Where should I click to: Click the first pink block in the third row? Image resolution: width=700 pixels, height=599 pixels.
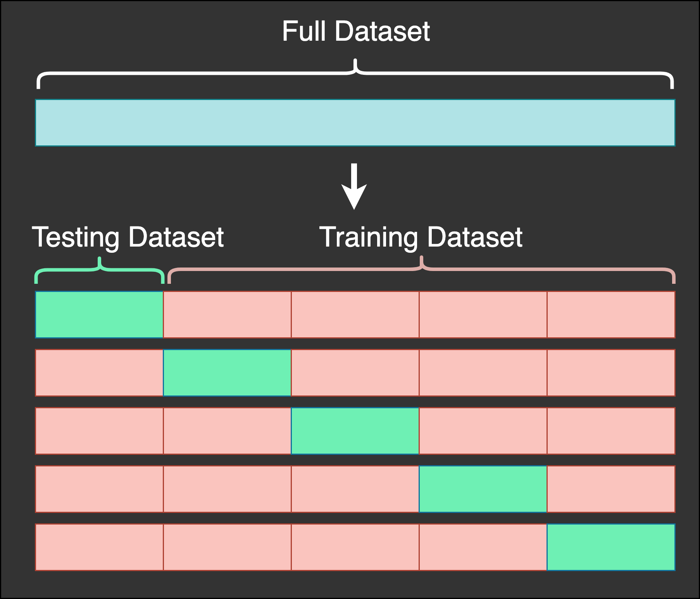[x=99, y=431]
